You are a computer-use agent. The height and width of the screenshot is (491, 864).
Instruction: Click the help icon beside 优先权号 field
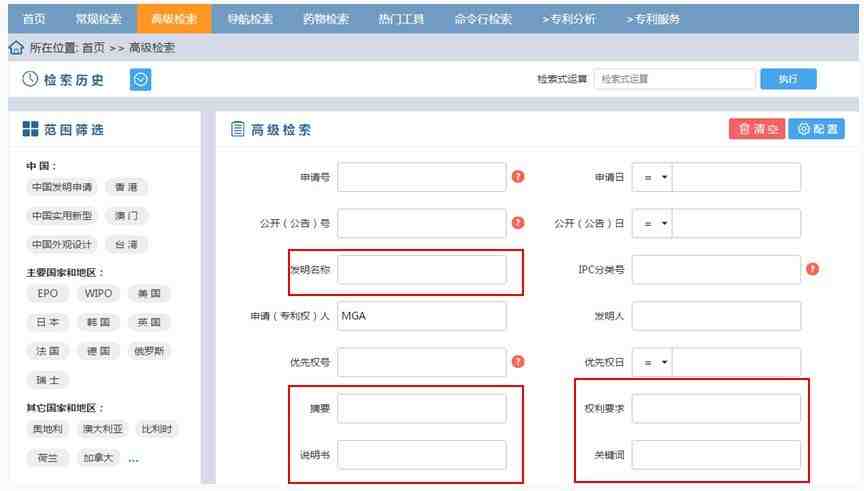(518, 362)
